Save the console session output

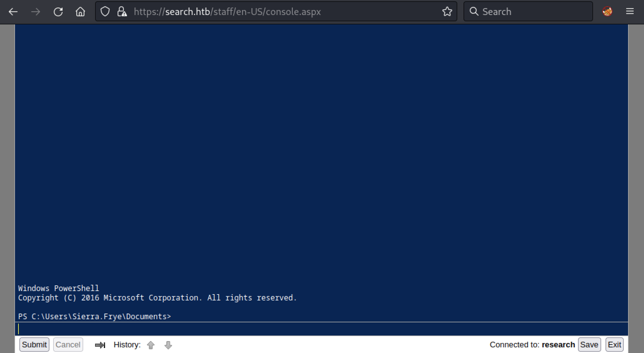tap(589, 345)
